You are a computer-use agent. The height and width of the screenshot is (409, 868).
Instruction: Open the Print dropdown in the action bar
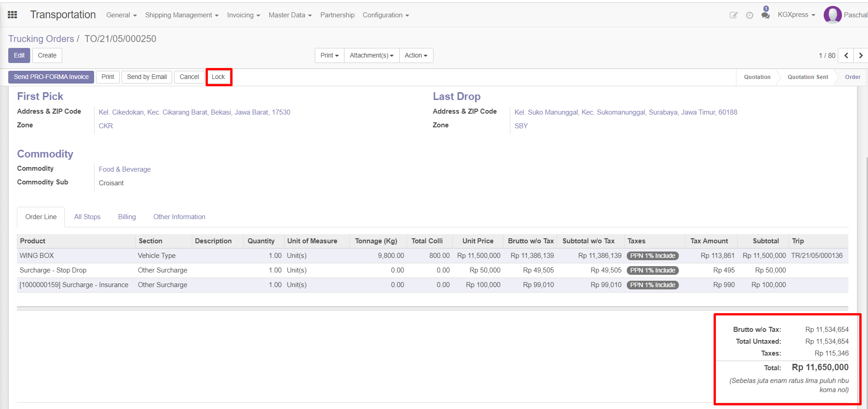click(x=329, y=55)
